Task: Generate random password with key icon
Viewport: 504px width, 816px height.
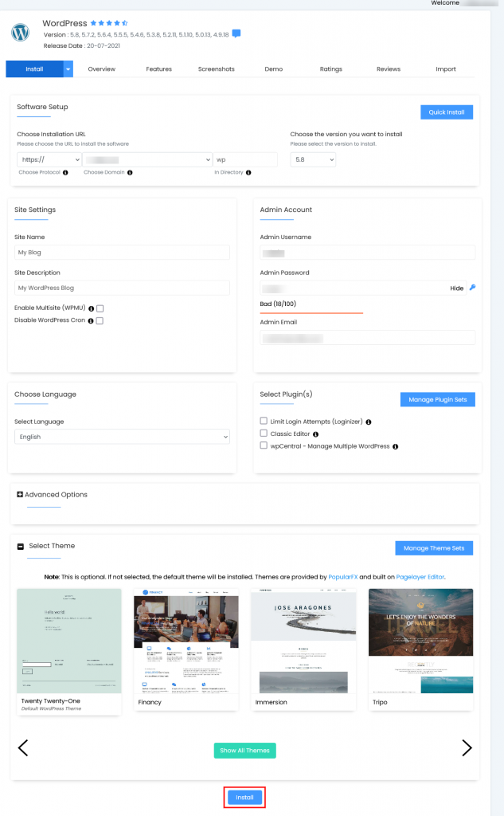Action: coord(473,287)
